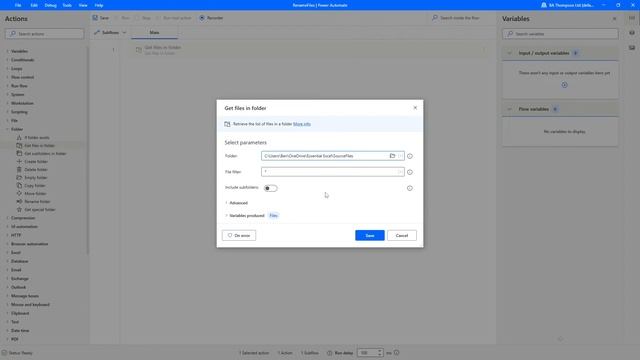Open the Debug menu
This screenshot has height=360, width=640.
(x=51, y=5)
